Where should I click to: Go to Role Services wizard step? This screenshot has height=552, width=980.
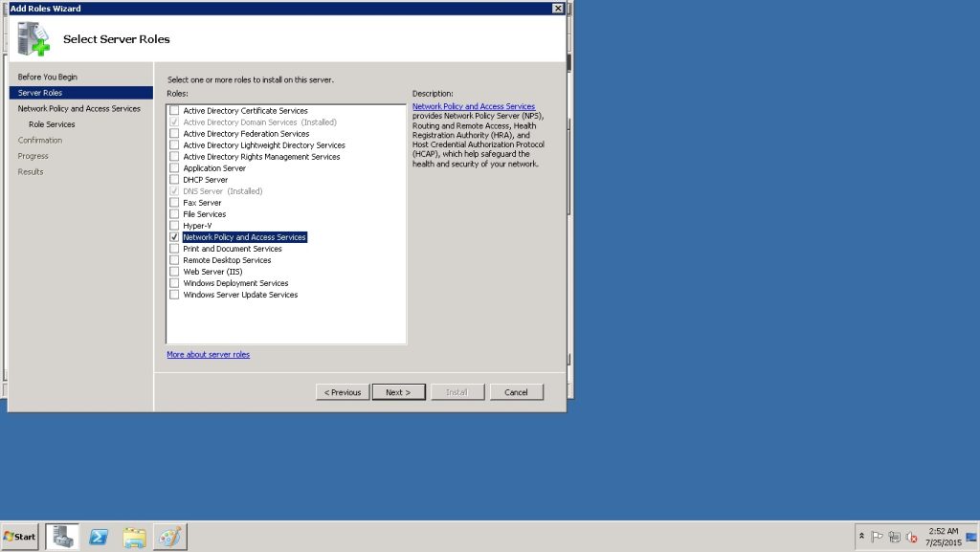pyautogui.click(x=52, y=124)
